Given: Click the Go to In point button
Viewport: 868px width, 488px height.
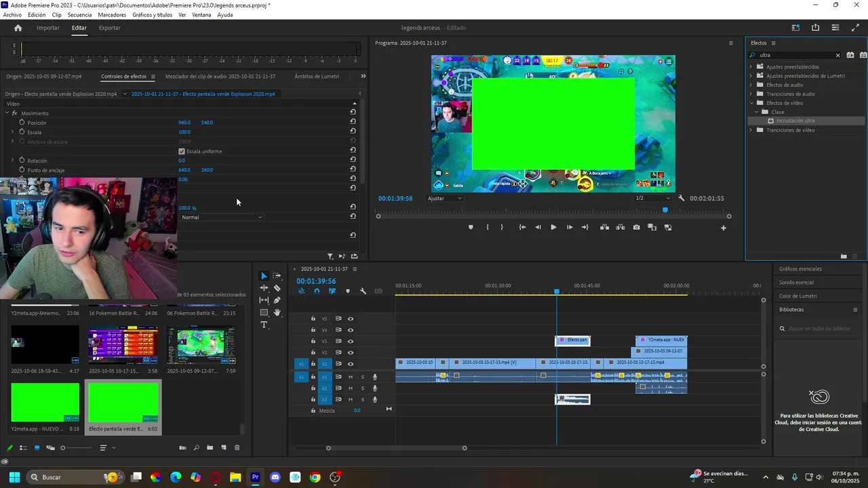Looking at the screenshot, I should (x=522, y=227).
